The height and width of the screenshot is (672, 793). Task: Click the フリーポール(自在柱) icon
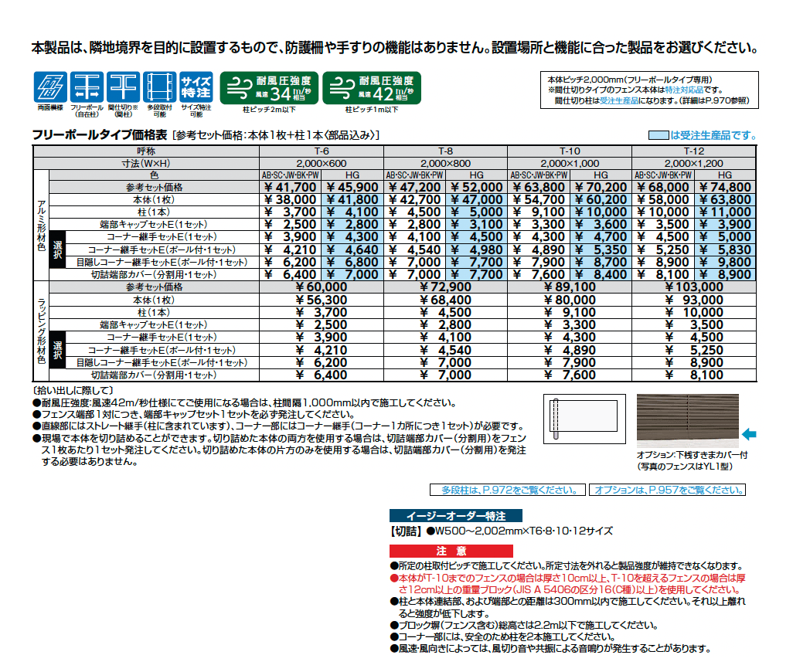coord(87,87)
